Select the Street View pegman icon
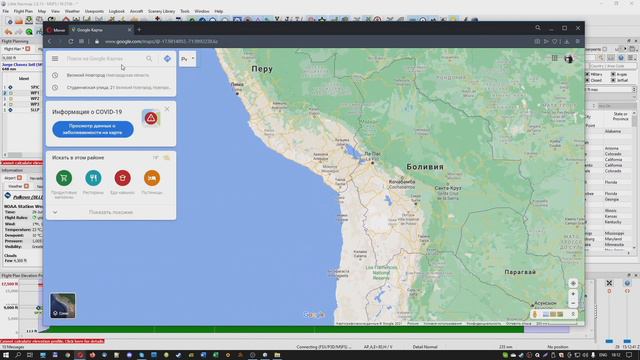 (x=535, y=314)
